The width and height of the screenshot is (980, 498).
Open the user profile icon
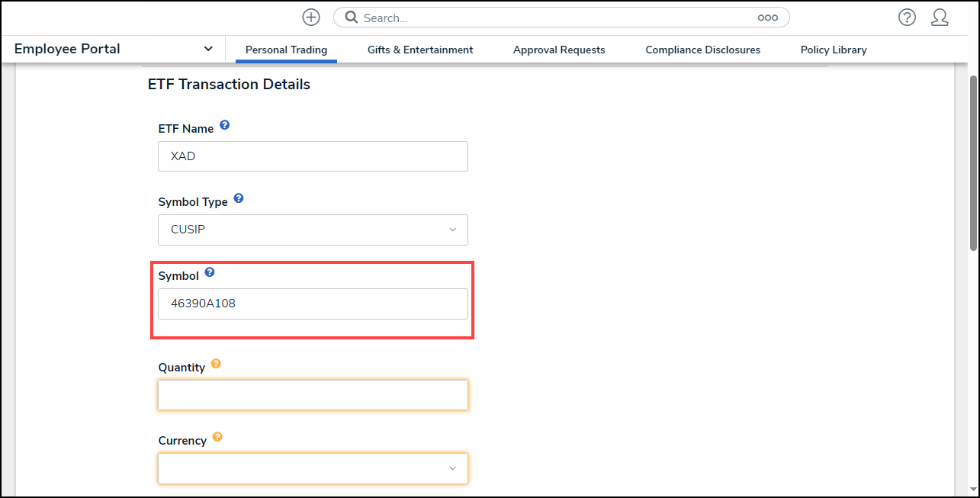pyautogui.click(x=940, y=18)
